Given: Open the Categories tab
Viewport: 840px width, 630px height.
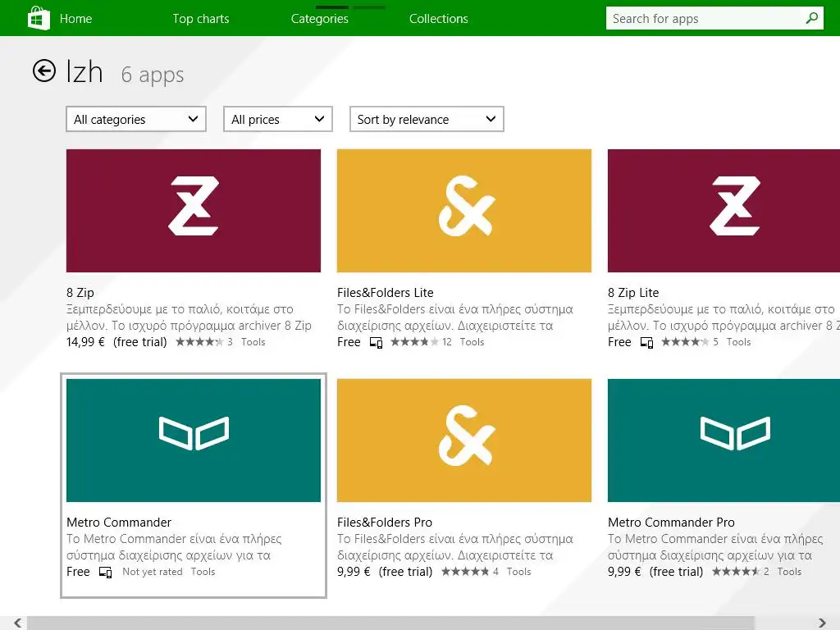Looking at the screenshot, I should coord(320,19).
